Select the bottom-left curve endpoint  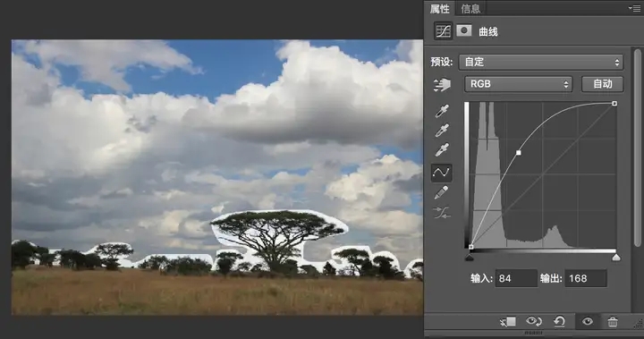471,247
